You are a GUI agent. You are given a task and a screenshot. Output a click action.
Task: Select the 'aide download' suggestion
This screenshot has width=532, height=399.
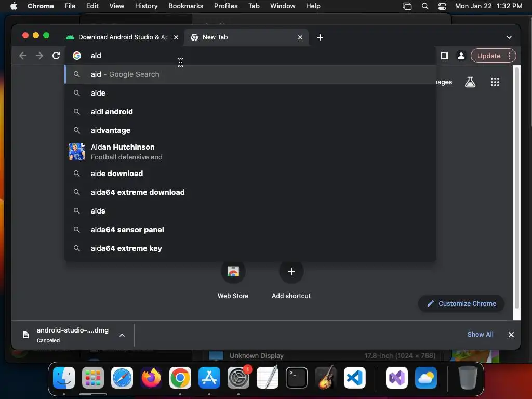point(250,174)
